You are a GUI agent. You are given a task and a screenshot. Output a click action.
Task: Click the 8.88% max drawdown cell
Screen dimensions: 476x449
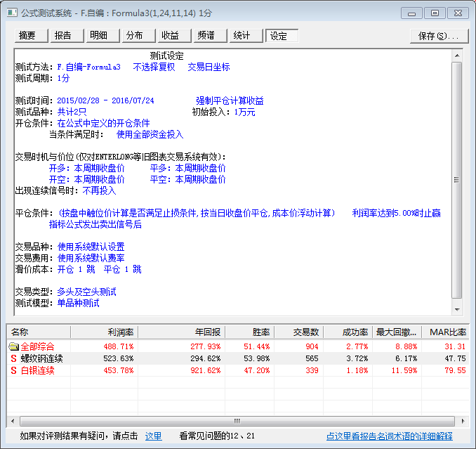tap(406, 346)
